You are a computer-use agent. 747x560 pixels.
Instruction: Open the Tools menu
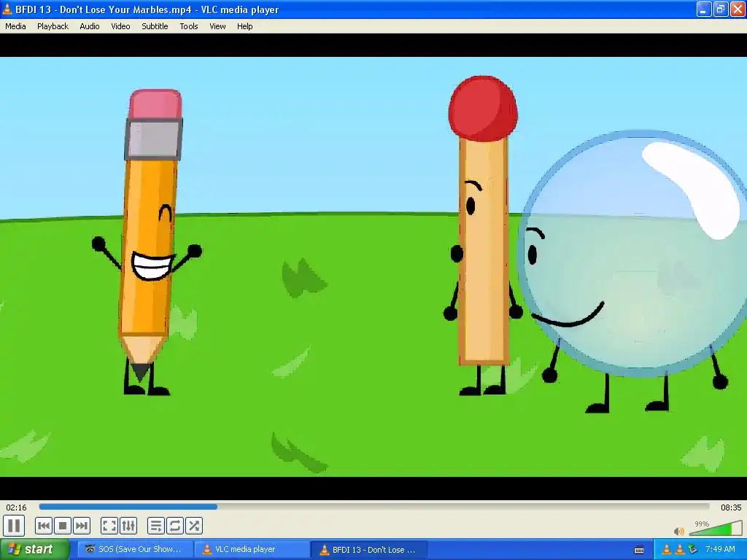click(189, 26)
